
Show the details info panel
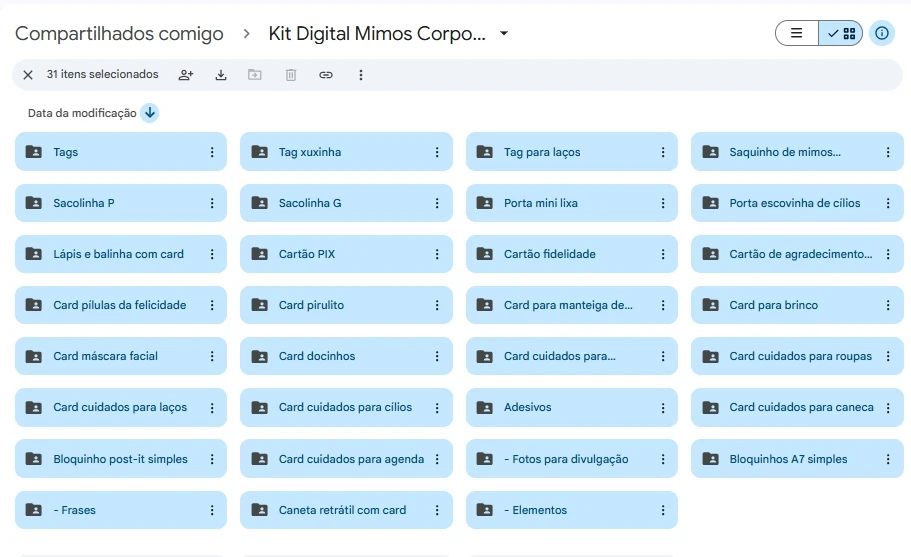(x=881, y=33)
